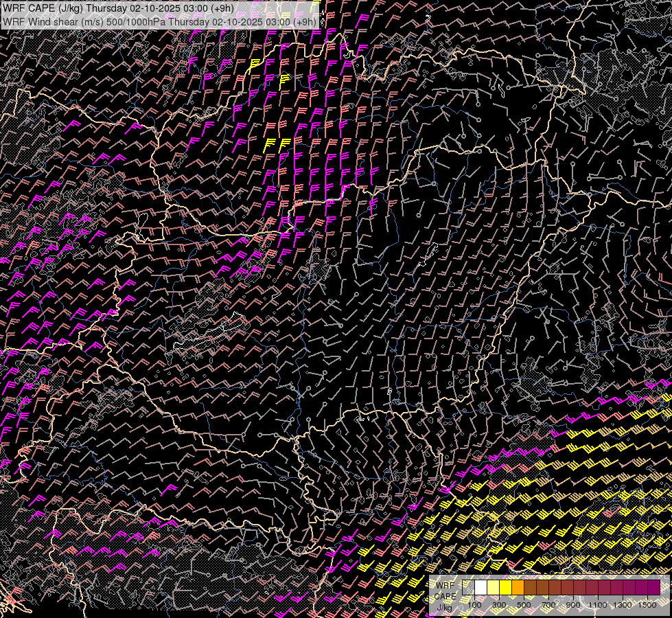Click the white CAPE legend swatch

(480, 588)
